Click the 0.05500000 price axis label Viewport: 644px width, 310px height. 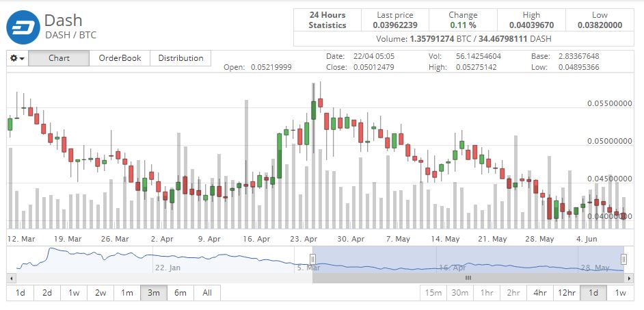tap(610, 103)
